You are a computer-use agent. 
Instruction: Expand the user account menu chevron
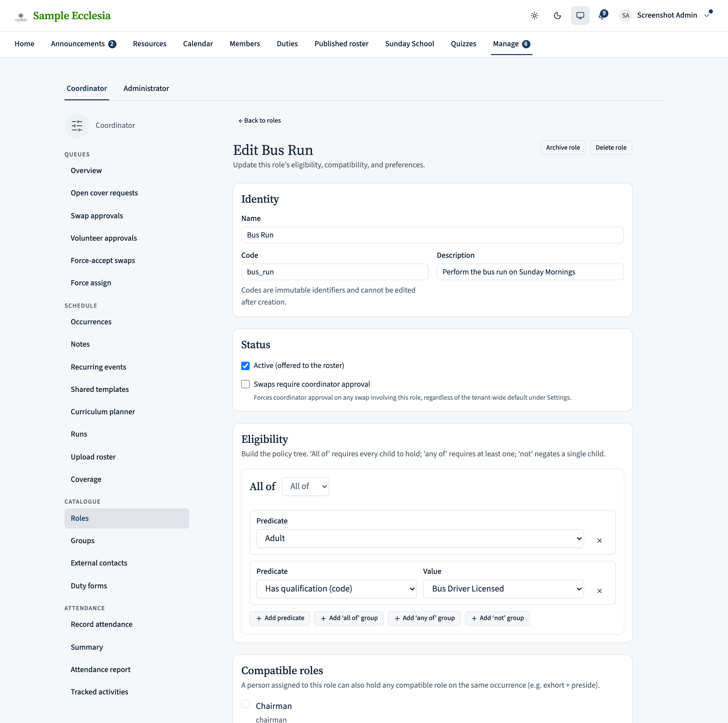point(706,15)
